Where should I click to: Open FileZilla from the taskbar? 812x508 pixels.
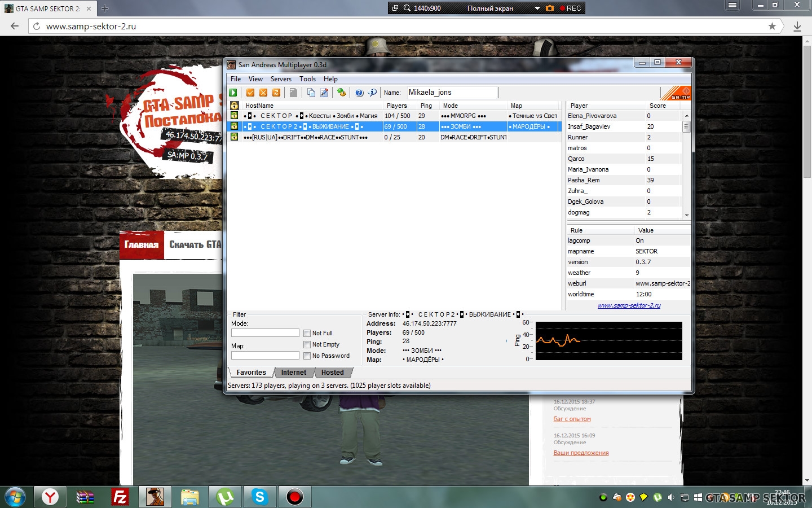120,497
